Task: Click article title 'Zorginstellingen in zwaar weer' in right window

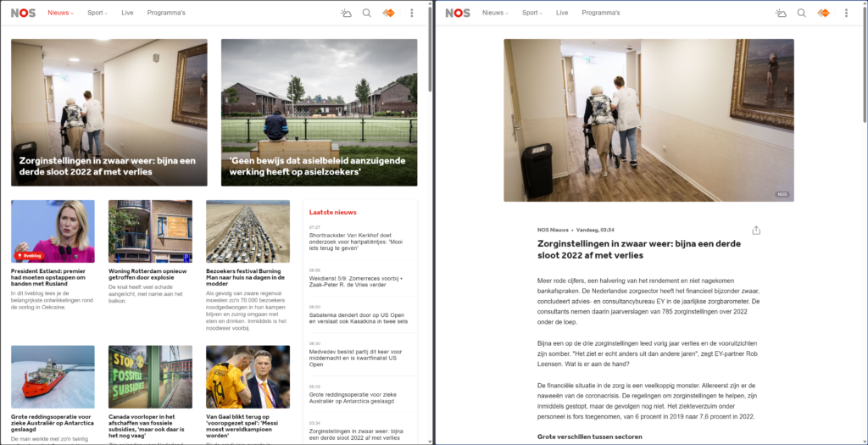Action: click(x=639, y=249)
